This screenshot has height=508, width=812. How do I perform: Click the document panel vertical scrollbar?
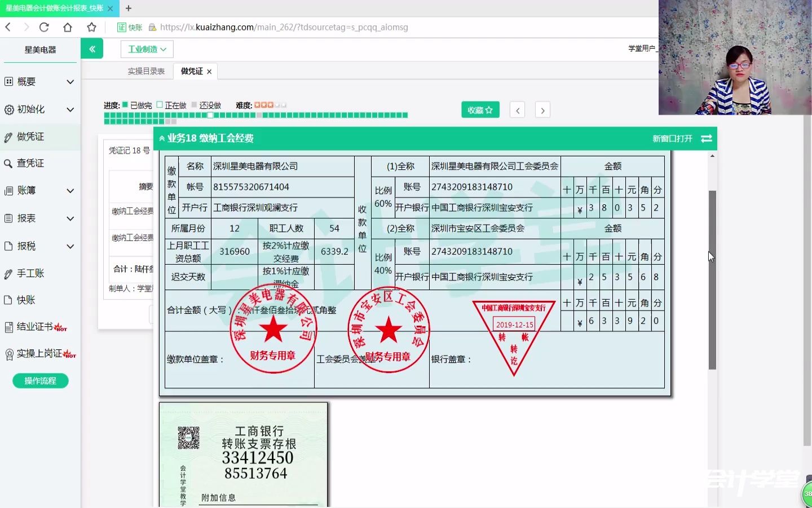tap(712, 280)
